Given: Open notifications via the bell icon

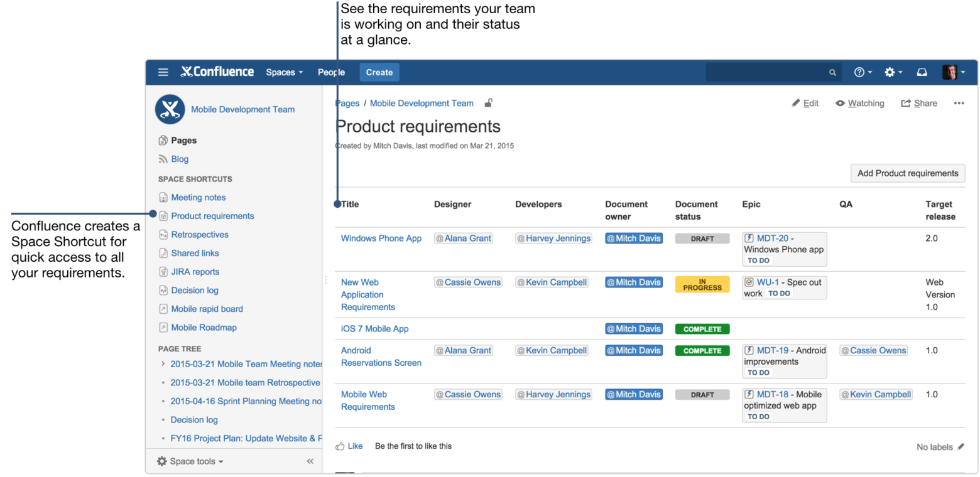Looking at the screenshot, I should [x=922, y=72].
